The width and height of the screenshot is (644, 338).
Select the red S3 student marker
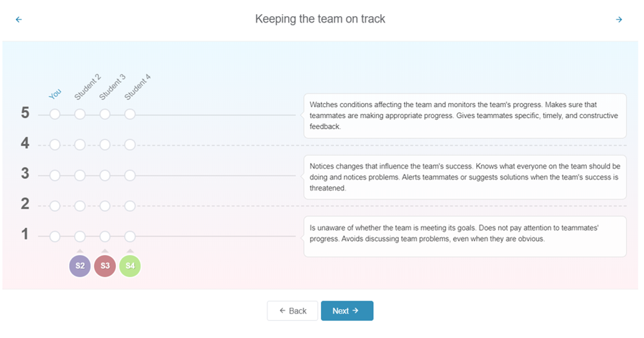[x=105, y=266]
